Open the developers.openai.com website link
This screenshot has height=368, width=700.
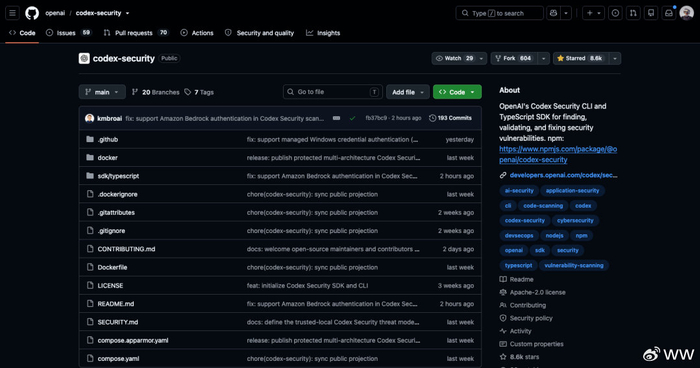[563, 175]
